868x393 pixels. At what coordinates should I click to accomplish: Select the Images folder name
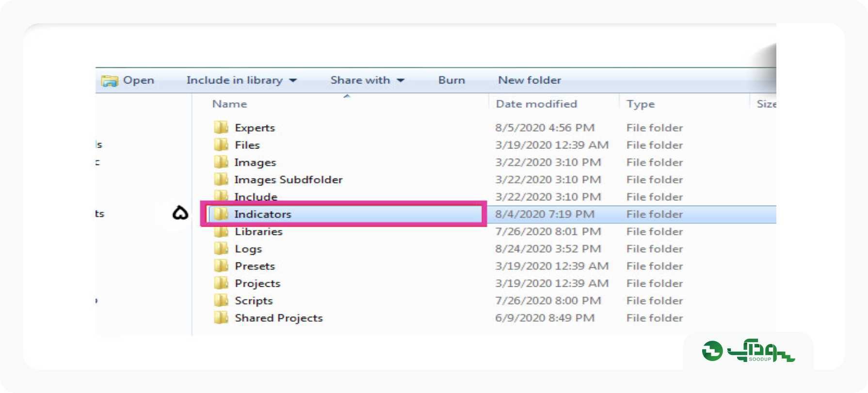pos(255,163)
